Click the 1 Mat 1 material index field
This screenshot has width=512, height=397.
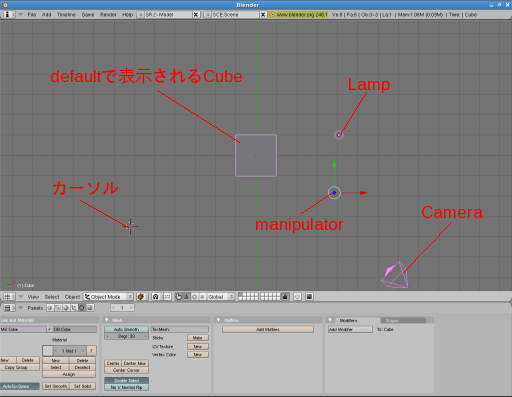pos(70,351)
